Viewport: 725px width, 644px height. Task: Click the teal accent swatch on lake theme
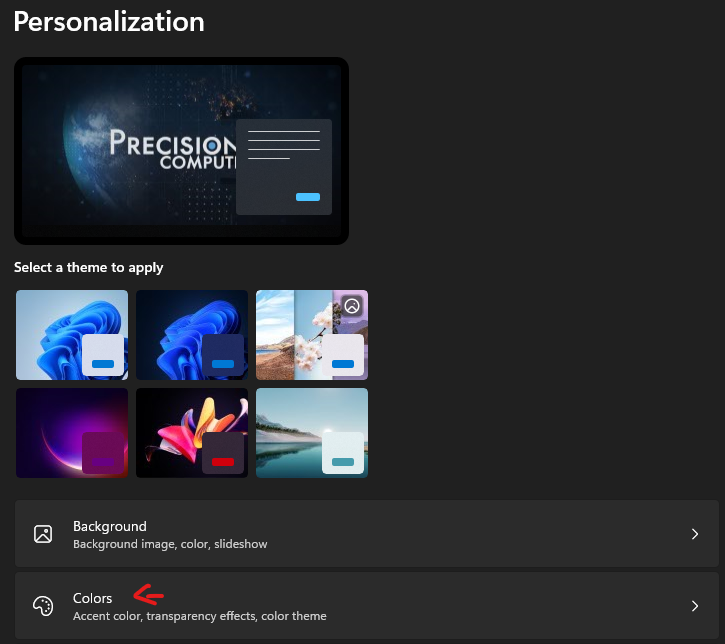coord(343,461)
